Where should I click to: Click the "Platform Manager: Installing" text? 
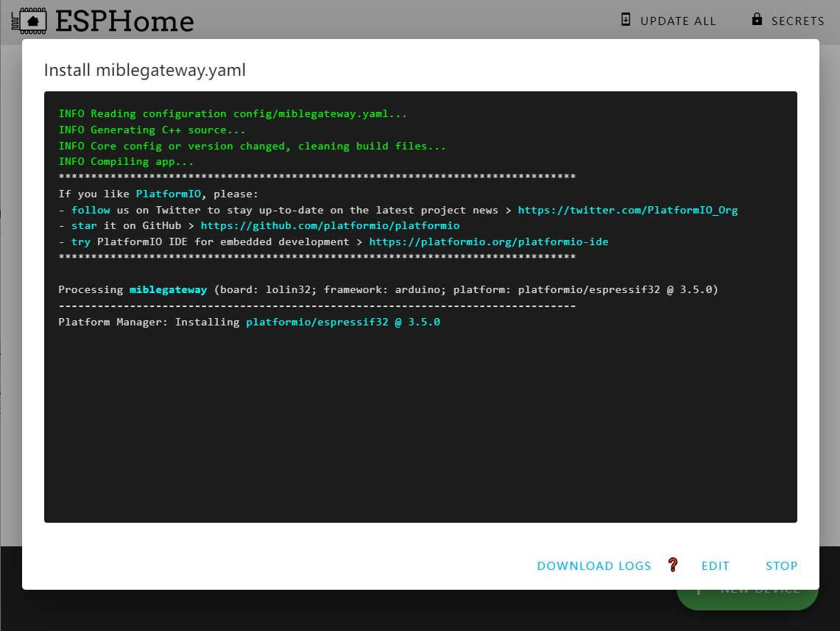(x=149, y=322)
